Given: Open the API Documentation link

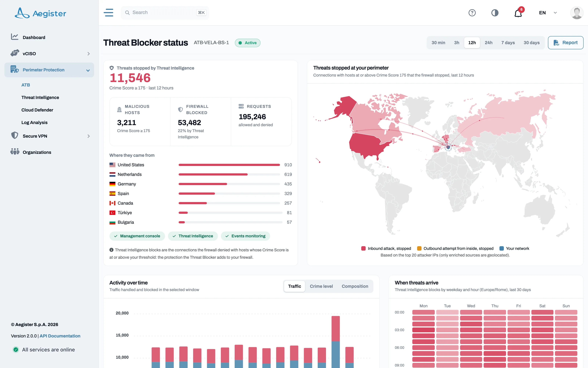Looking at the screenshot, I should [x=60, y=336].
